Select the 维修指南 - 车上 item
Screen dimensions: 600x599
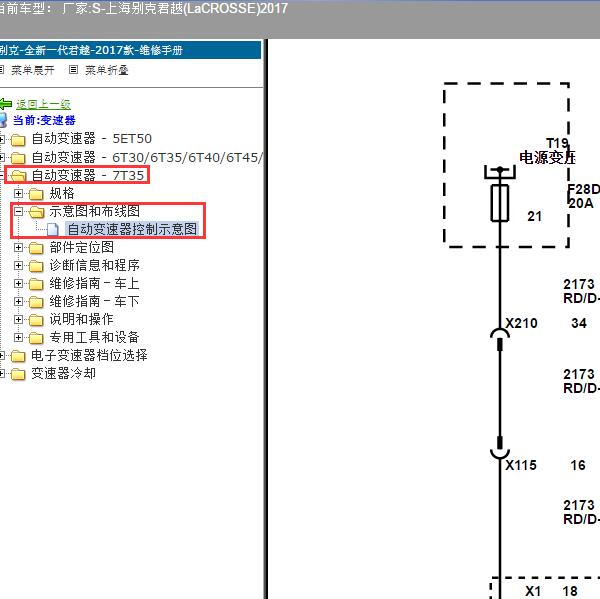click(94, 283)
